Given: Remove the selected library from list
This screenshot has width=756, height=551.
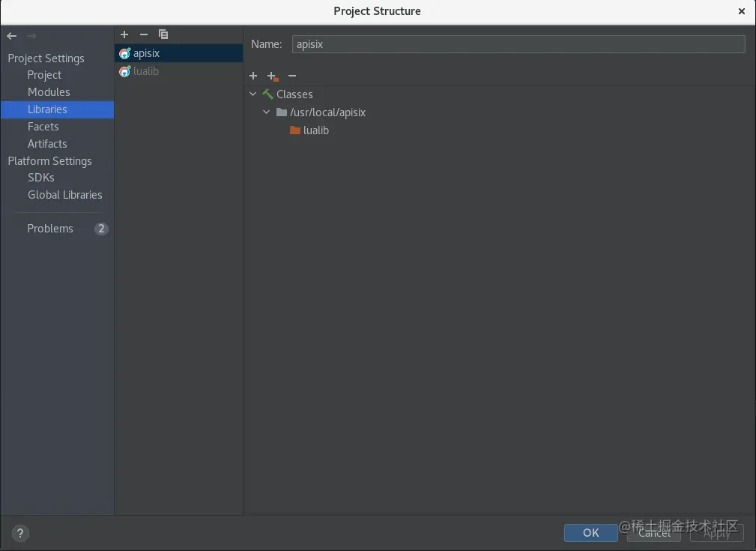Looking at the screenshot, I should pyautogui.click(x=144, y=34).
